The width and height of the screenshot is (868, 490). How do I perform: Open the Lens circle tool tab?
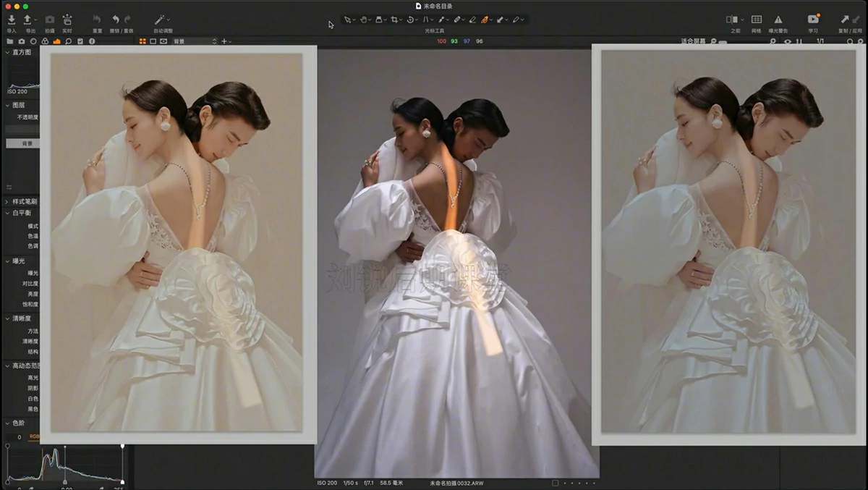click(33, 41)
